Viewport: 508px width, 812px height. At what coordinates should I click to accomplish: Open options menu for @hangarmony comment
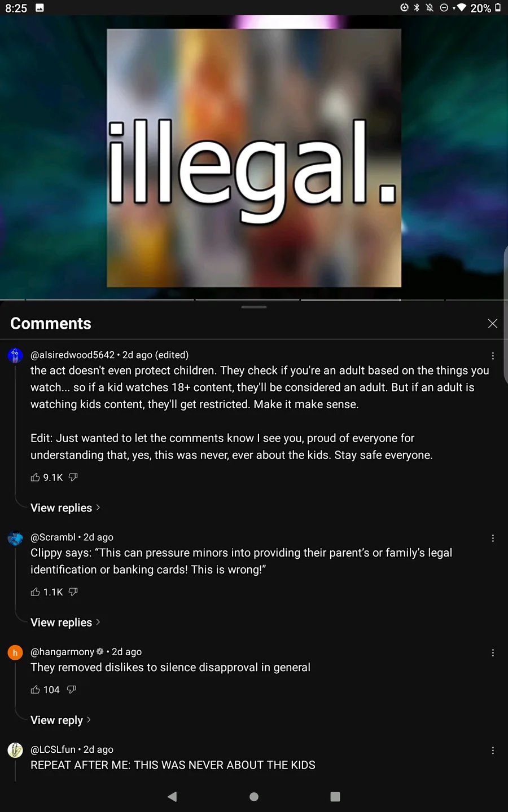(x=493, y=652)
